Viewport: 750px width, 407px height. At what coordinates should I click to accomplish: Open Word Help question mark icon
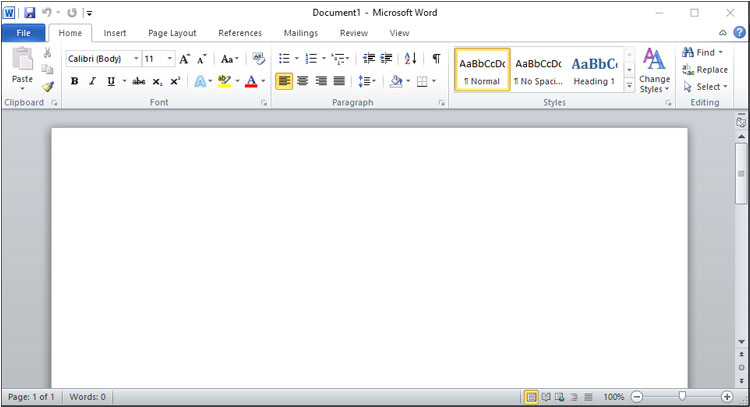coord(739,33)
